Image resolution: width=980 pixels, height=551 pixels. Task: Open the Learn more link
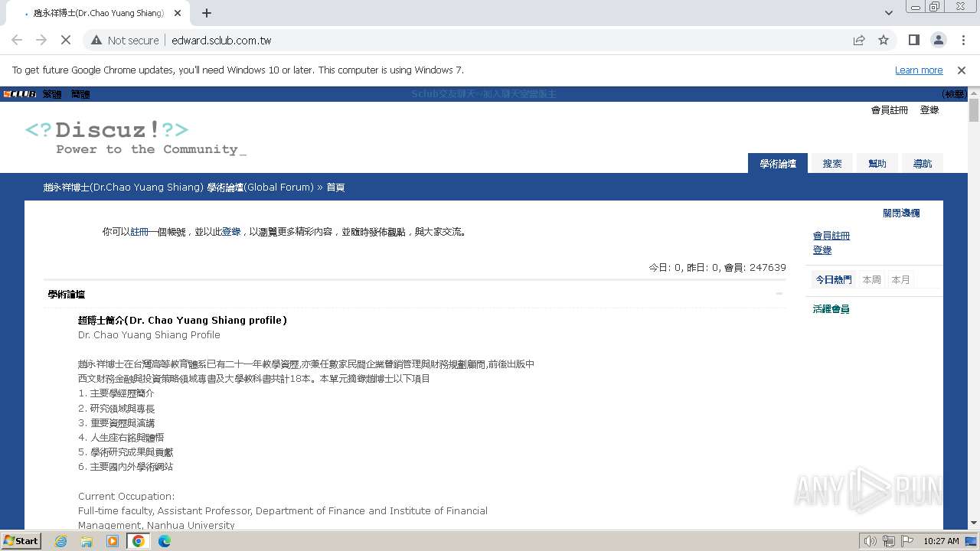[x=919, y=70]
